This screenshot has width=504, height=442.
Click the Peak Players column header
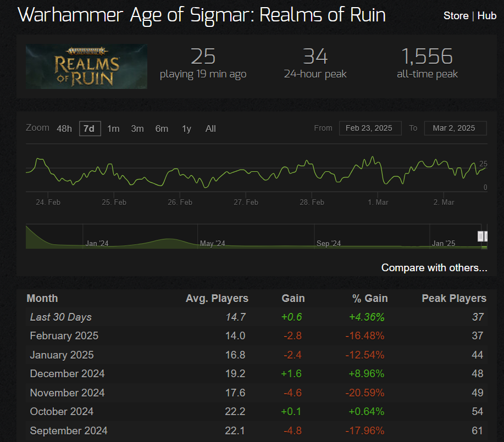click(454, 298)
